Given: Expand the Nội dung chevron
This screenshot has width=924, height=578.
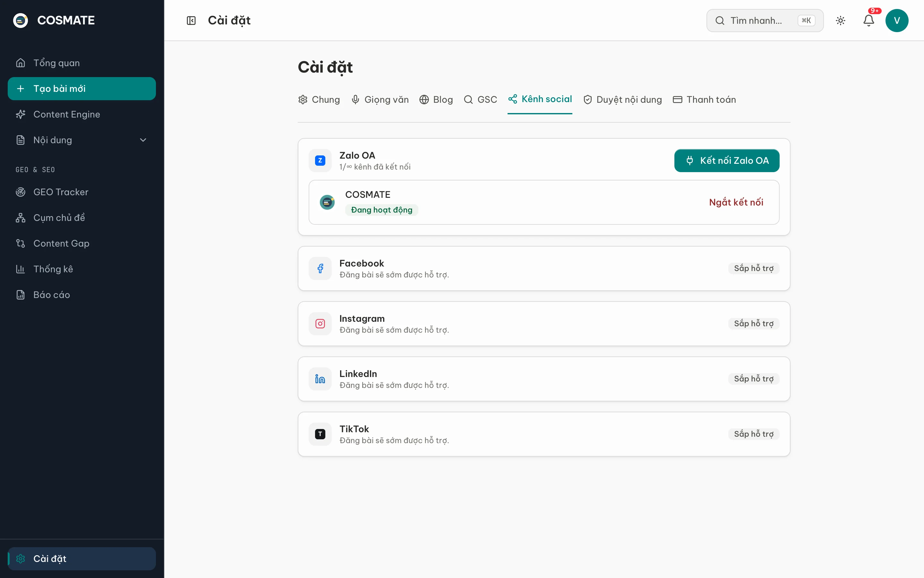Looking at the screenshot, I should (143, 140).
